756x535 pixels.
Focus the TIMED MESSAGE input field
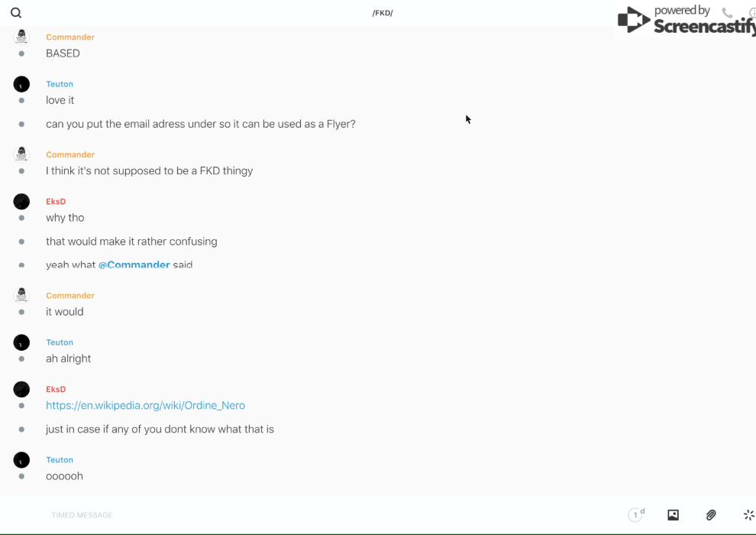229,515
